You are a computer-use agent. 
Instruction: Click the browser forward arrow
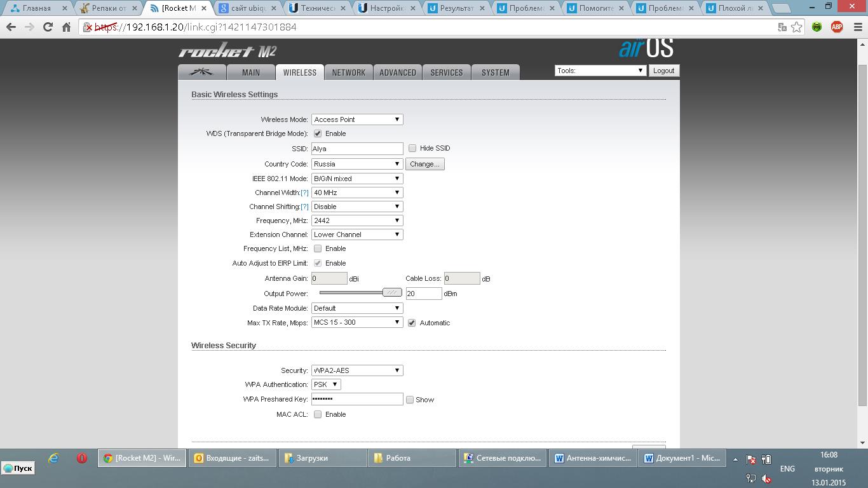coord(29,27)
